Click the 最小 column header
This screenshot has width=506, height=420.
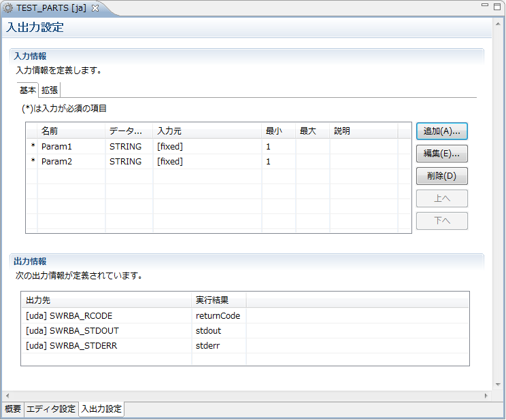(279, 131)
